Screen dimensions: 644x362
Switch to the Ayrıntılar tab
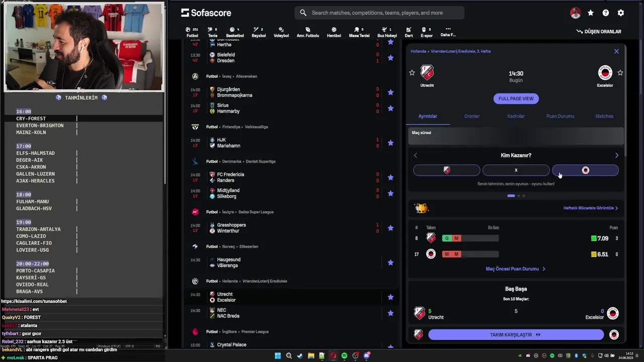(428, 116)
